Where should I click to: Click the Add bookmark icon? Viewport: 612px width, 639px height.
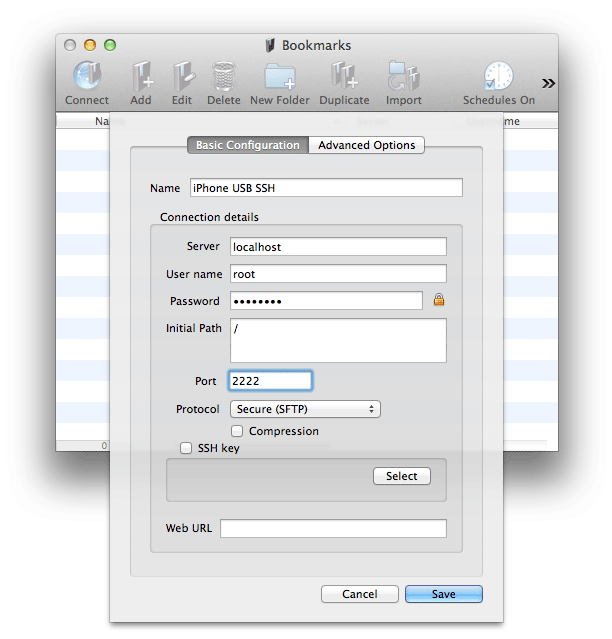[x=141, y=78]
